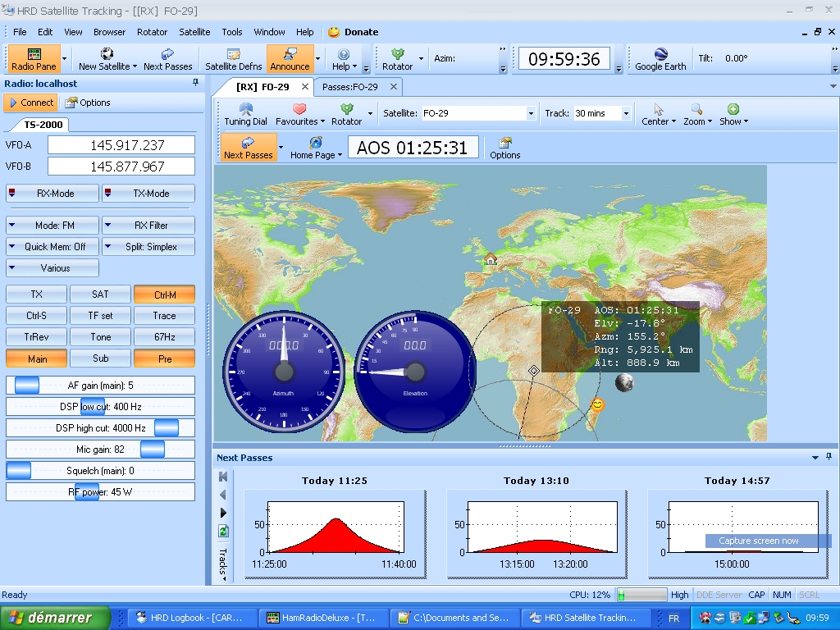
Task: Open the Tuning Dial
Action: 245,114
